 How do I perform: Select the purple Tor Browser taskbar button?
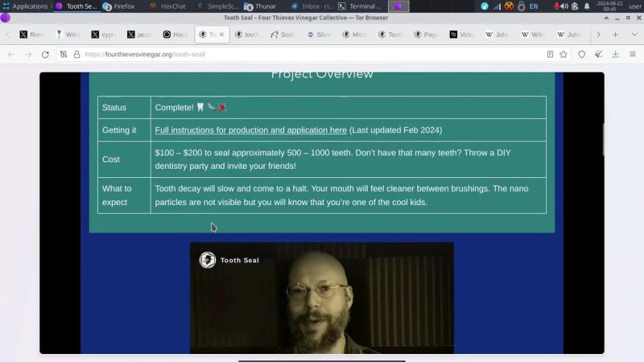398,6
